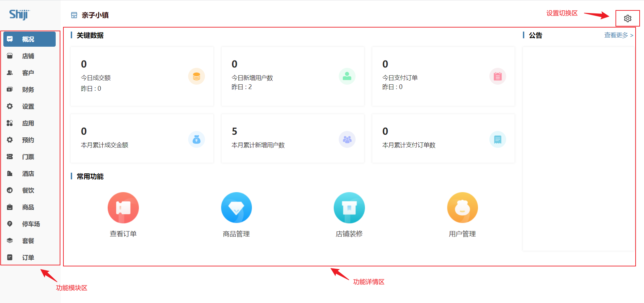Click the 概况 chart icon in sidebar
The width and height of the screenshot is (644, 303).
[10, 39]
